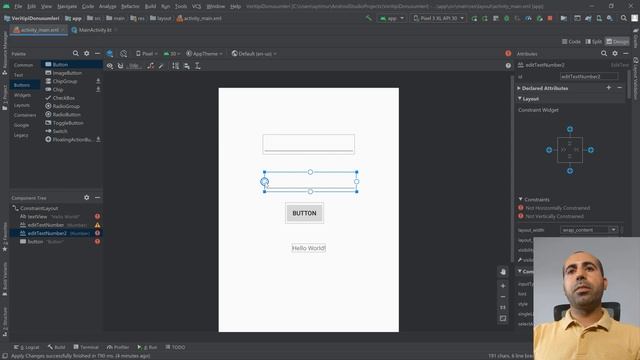Select design surface layers icon
Viewport: 640px width, 360px height.
click(110, 53)
